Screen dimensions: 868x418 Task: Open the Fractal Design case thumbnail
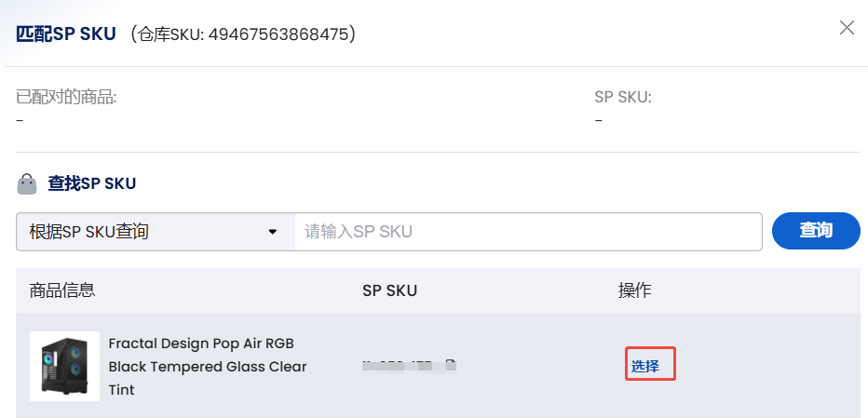point(64,366)
